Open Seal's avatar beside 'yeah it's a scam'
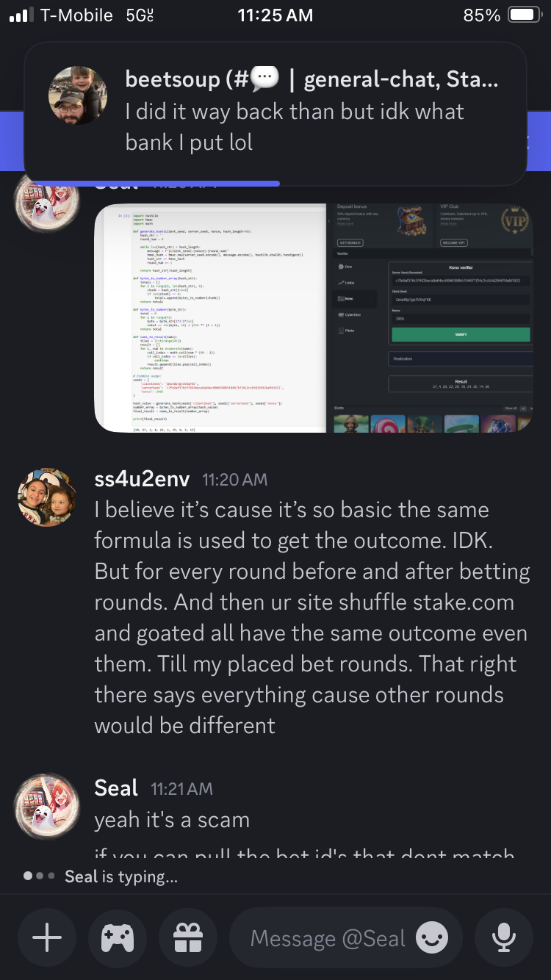The image size is (551, 980). click(x=47, y=806)
